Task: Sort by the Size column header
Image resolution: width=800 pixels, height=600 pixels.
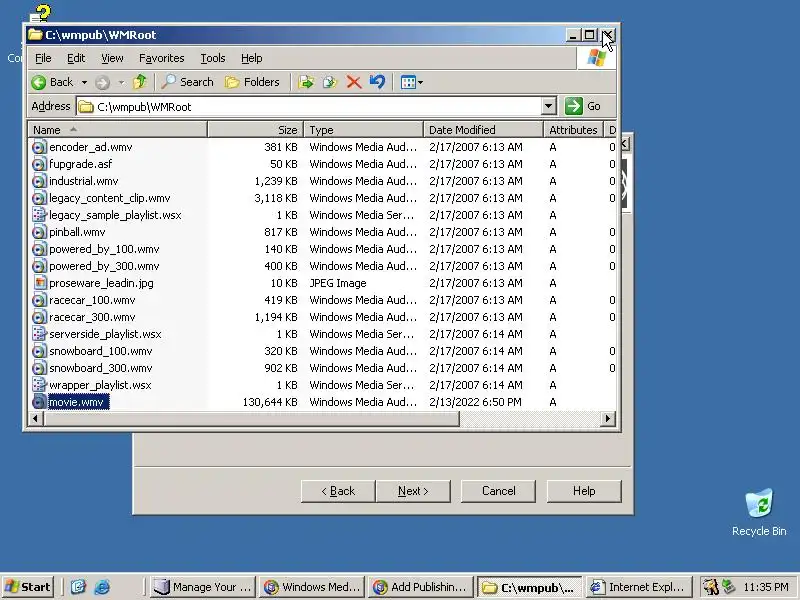Action: pos(255,130)
